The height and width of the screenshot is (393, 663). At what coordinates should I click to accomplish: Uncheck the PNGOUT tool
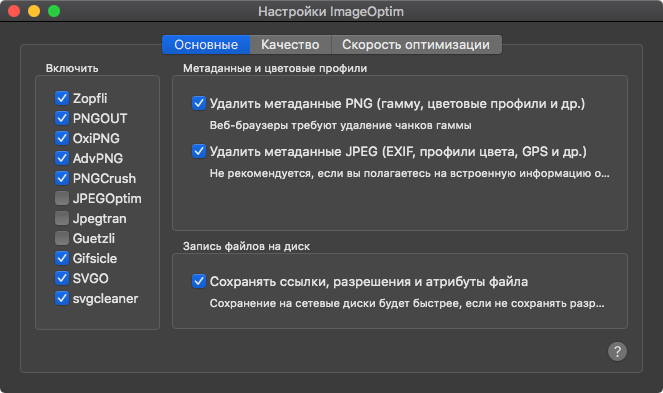(x=62, y=118)
